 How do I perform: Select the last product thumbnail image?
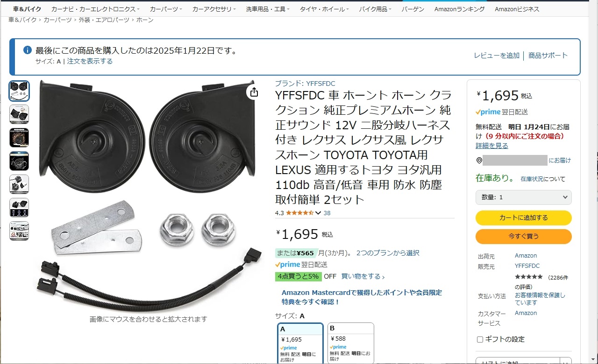pyautogui.click(x=19, y=231)
